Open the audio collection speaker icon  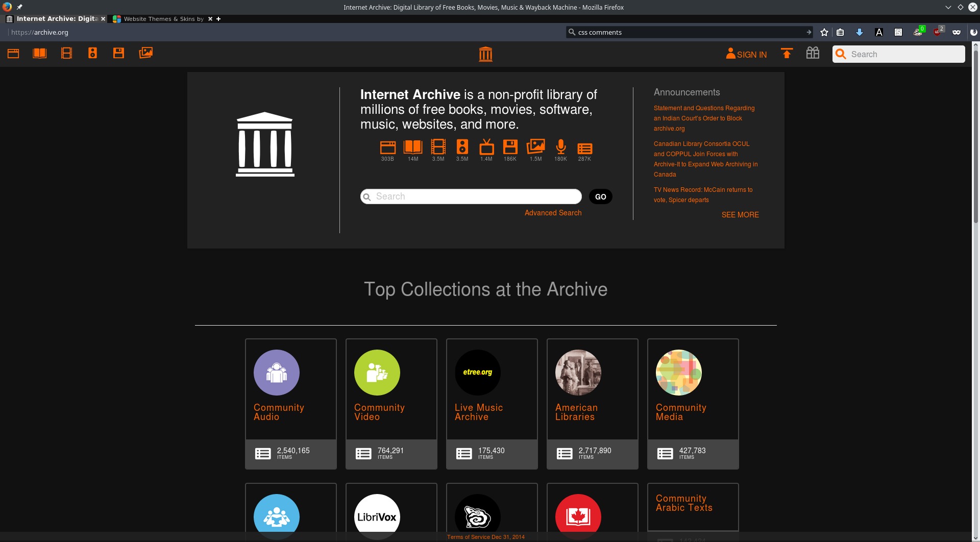92,53
